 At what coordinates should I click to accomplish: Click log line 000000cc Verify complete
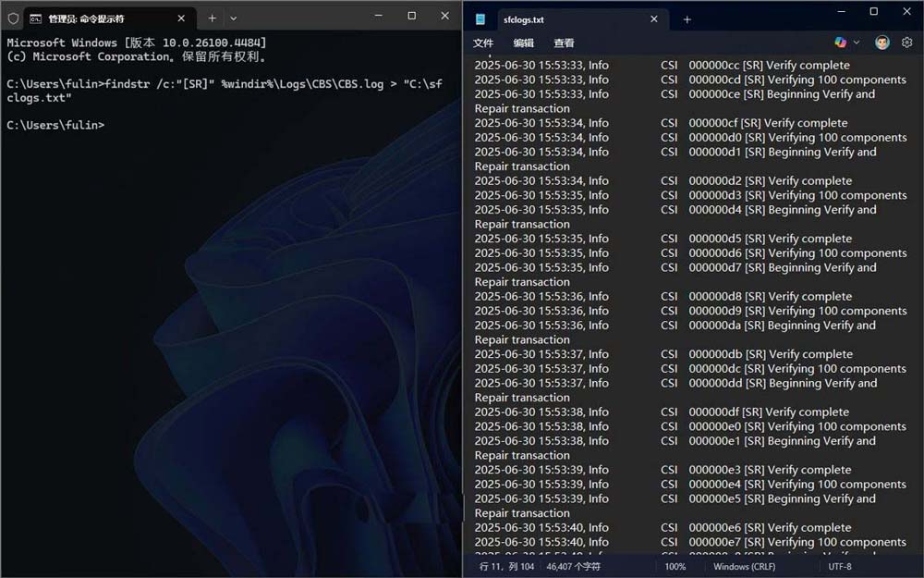click(x=663, y=65)
